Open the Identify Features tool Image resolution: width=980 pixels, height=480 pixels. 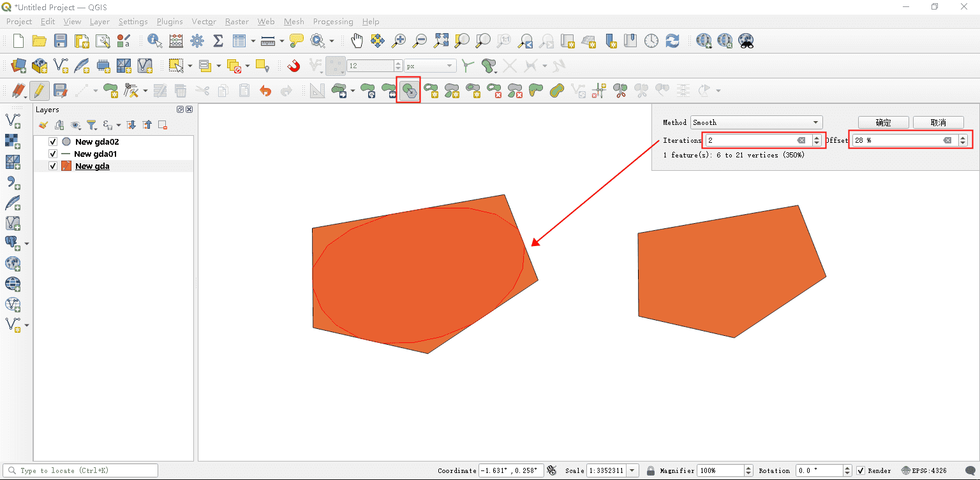(x=154, y=41)
